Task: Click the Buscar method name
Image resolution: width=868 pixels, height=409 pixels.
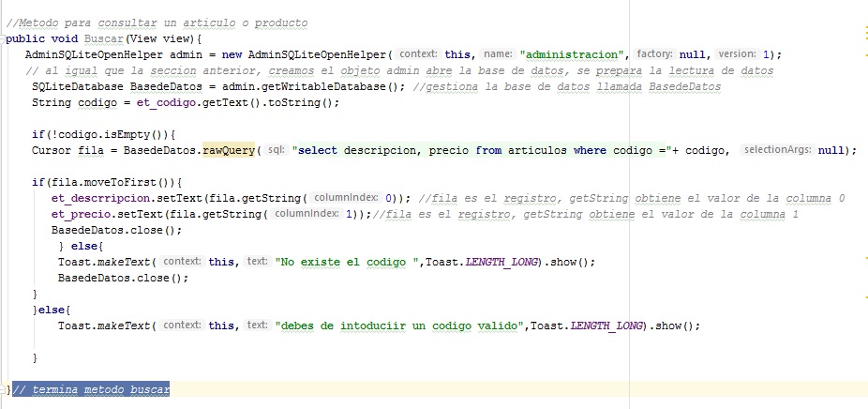Action: [x=104, y=38]
